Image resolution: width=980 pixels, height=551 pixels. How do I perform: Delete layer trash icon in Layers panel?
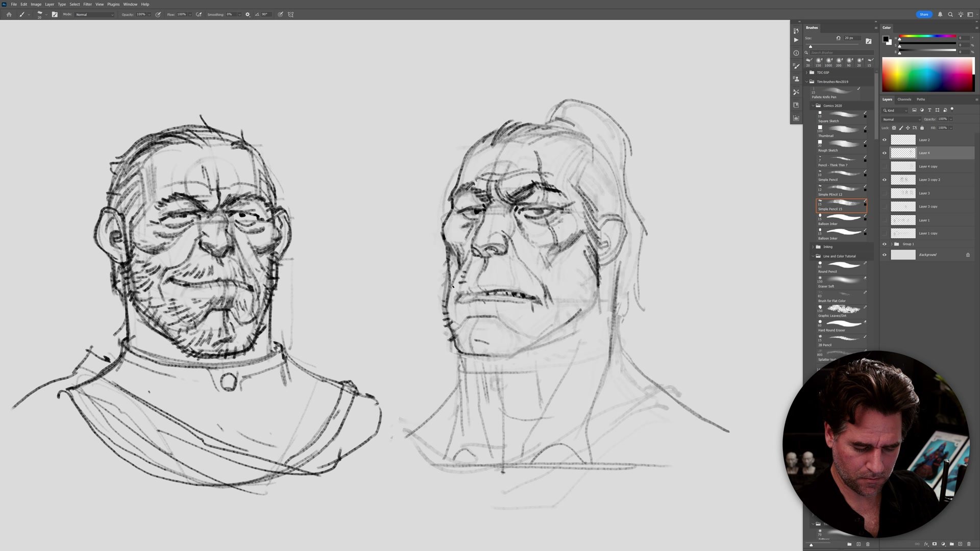point(969,544)
